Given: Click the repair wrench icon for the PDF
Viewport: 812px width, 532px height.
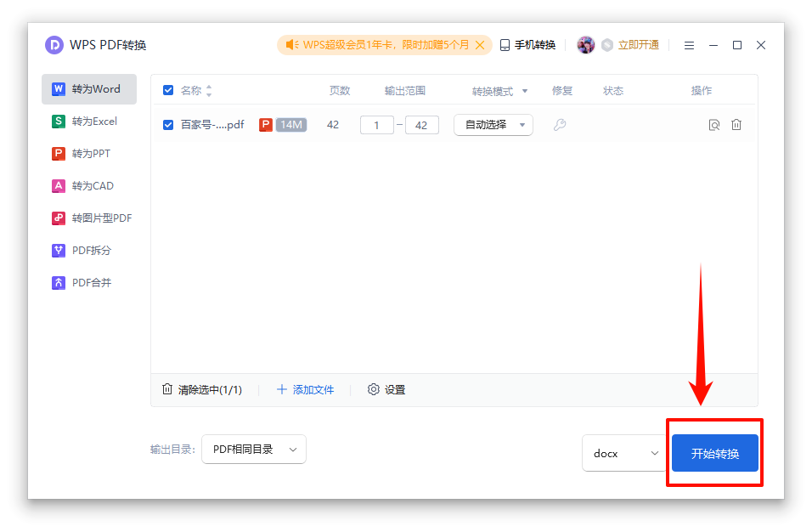Looking at the screenshot, I should tap(559, 125).
